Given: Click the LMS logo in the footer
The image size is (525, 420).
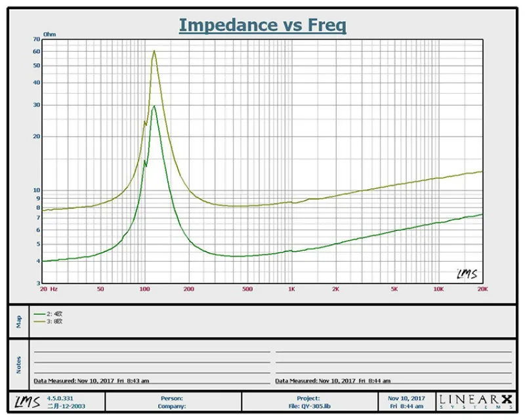Looking at the screenshot, I should (x=28, y=402).
